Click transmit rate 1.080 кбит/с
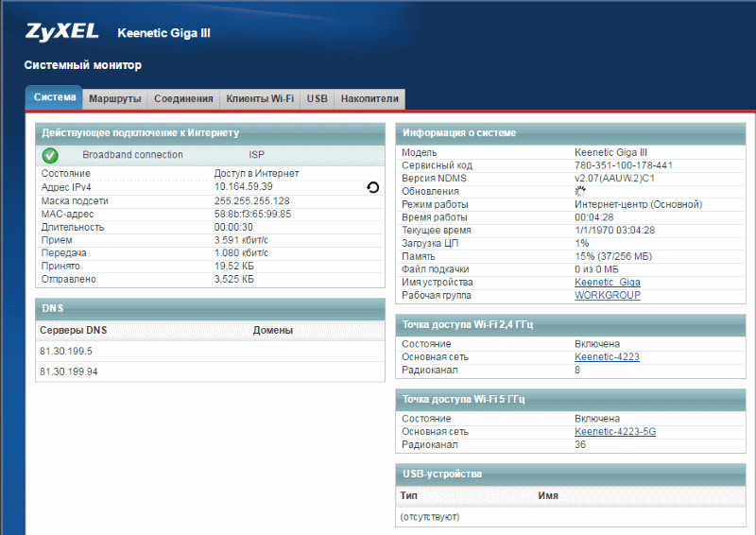 [x=241, y=252]
